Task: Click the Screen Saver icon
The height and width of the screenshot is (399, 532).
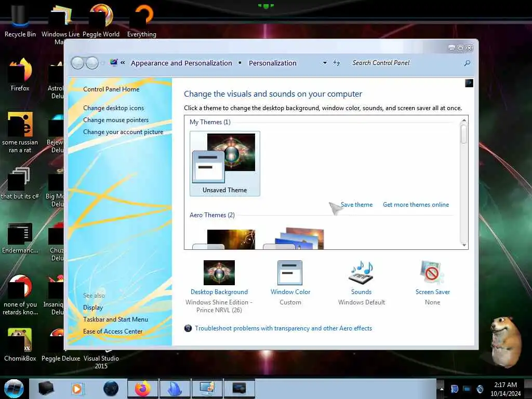Action: [x=432, y=272]
